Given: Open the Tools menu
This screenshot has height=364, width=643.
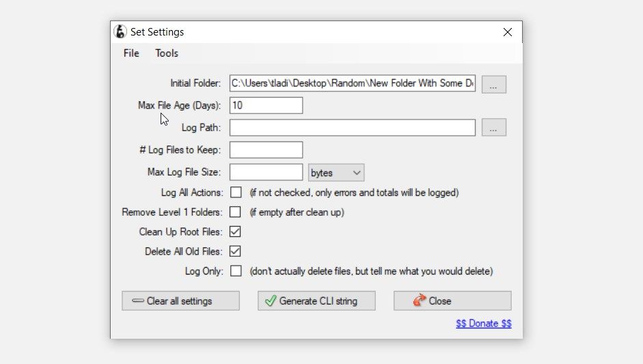Looking at the screenshot, I should (167, 53).
